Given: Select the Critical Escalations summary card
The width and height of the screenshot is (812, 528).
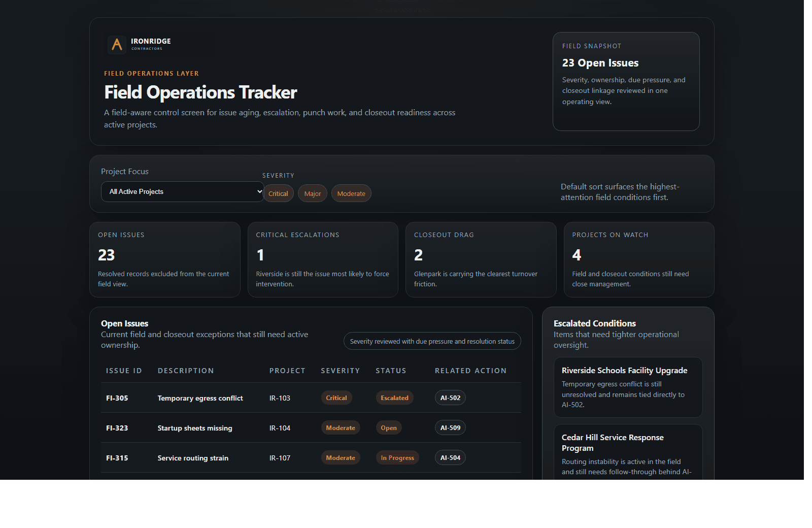Looking at the screenshot, I should 323,259.
